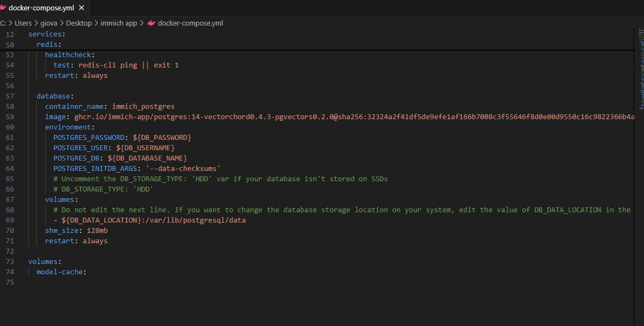
Task: Click the Docker icon on the file tab
Action: tap(4, 8)
